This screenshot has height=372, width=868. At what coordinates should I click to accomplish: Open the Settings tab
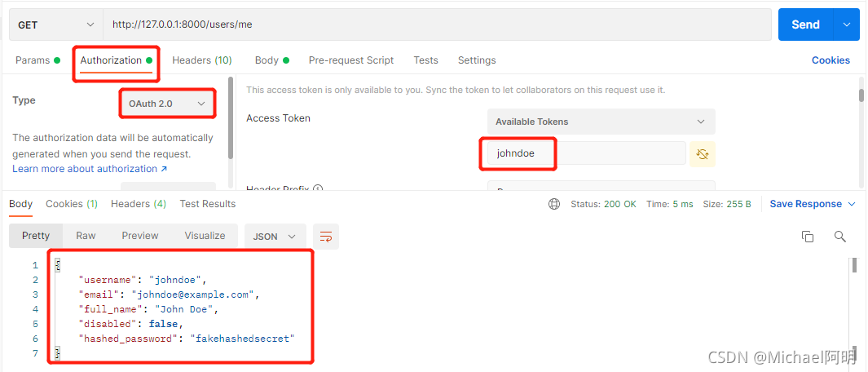click(x=477, y=60)
